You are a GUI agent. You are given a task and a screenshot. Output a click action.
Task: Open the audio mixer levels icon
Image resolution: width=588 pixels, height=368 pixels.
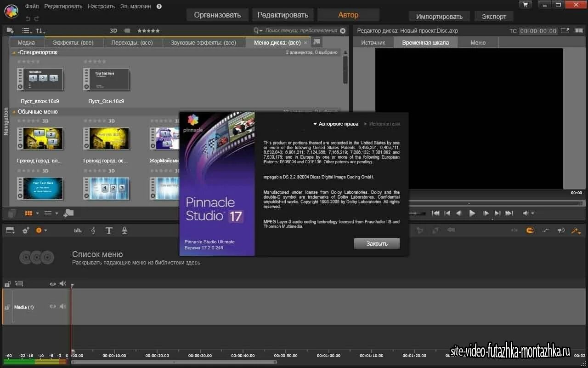[78, 230]
